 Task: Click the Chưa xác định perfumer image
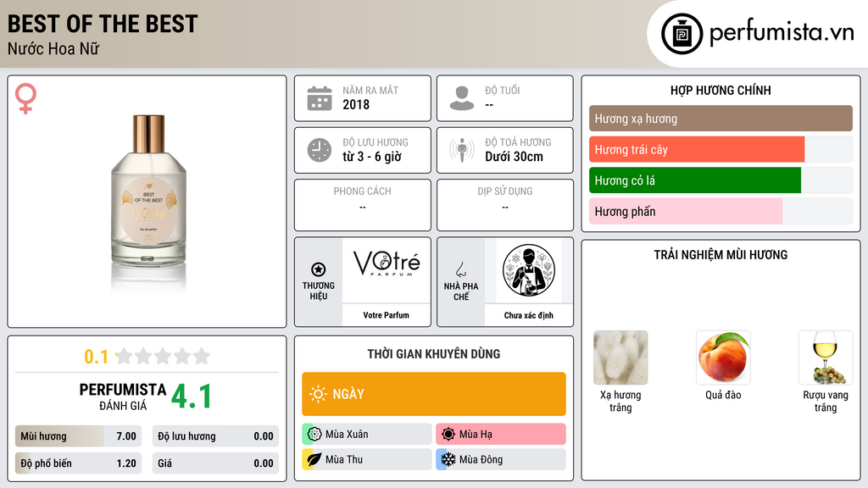click(x=529, y=270)
